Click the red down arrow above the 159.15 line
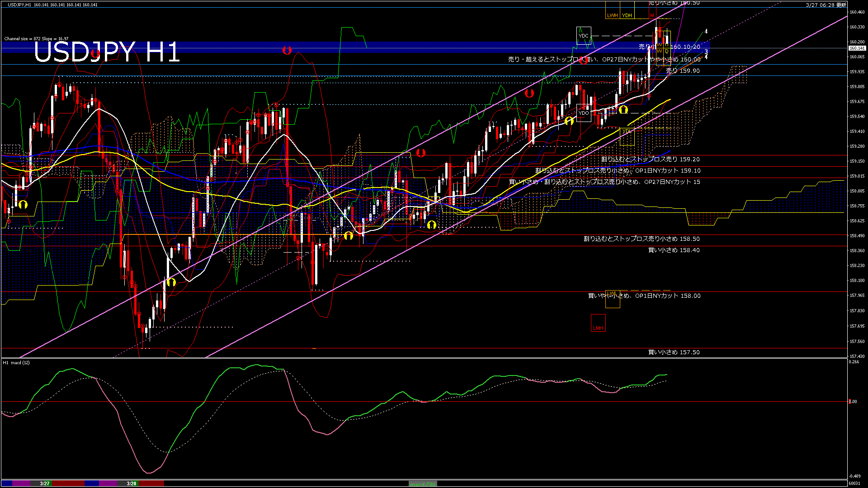 [x=421, y=153]
